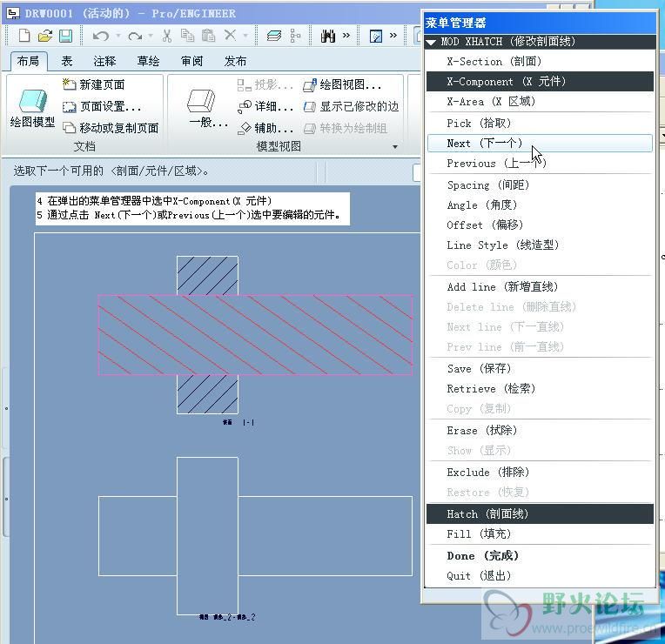Switch to the 注释 tab
665x644 pixels.
click(104, 62)
